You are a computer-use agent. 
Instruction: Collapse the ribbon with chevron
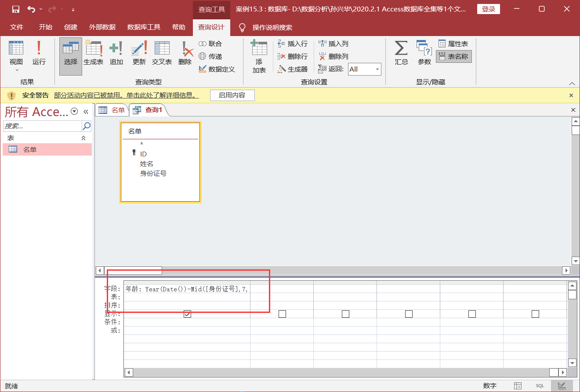click(x=572, y=83)
